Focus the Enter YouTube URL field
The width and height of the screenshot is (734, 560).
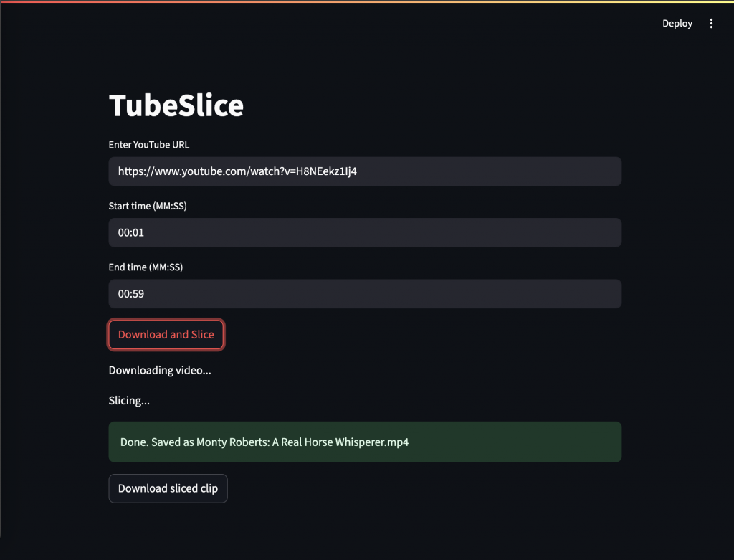click(365, 171)
